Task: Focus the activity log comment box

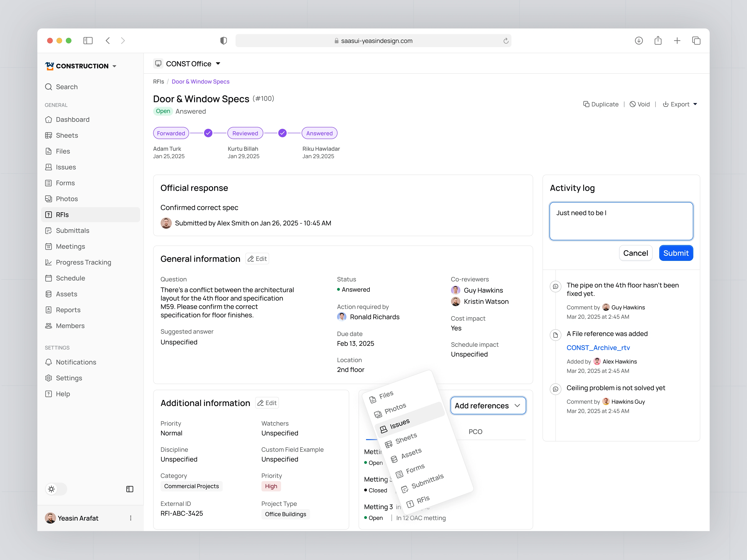Action: pyautogui.click(x=621, y=221)
